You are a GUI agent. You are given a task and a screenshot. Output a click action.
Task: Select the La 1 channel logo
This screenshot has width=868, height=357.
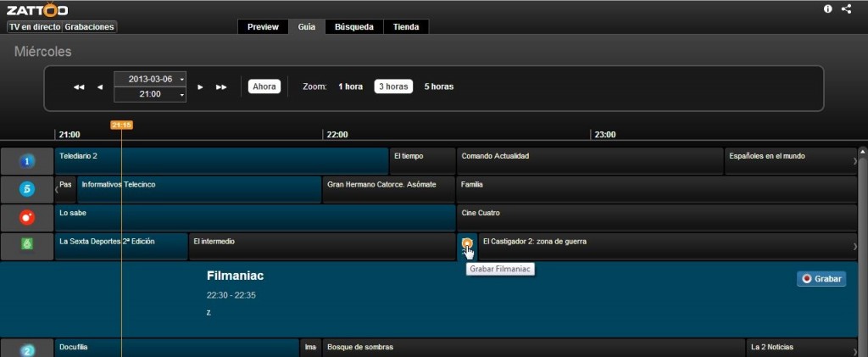coord(27,161)
